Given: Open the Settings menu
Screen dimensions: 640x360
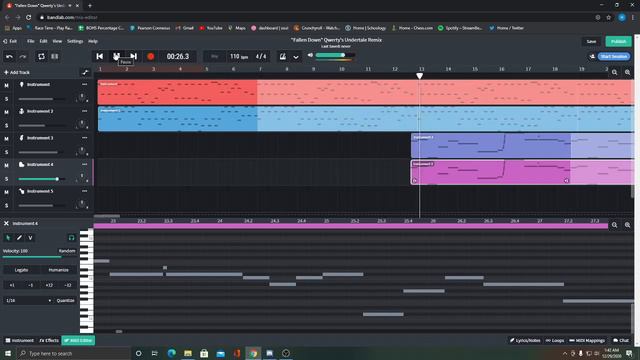Looking at the screenshot, I should (x=75, y=41).
